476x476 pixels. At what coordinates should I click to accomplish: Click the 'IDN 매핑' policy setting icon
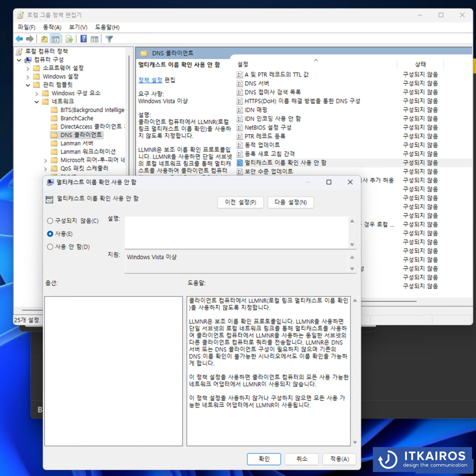click(x=240, y=110)
